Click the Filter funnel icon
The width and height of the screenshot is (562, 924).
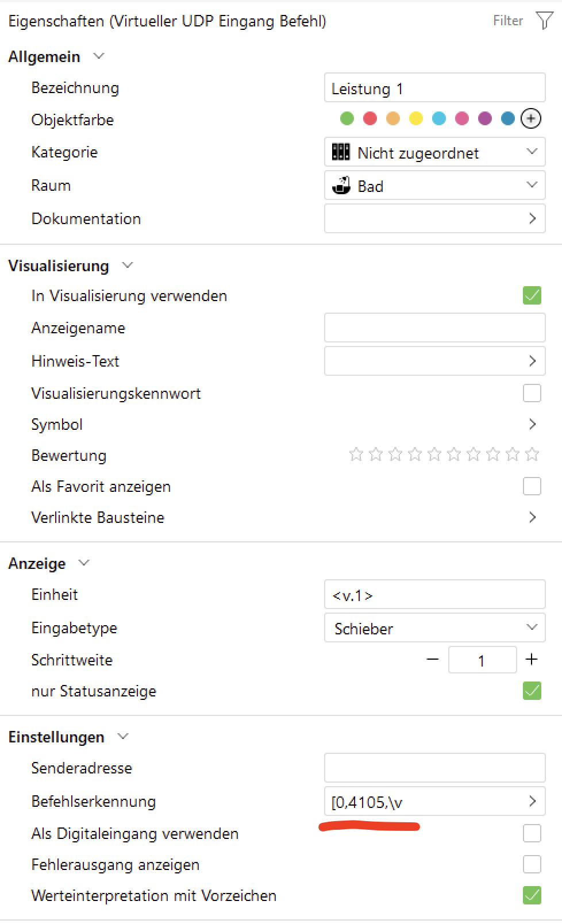pyautogui.click(x=544, y=21)
